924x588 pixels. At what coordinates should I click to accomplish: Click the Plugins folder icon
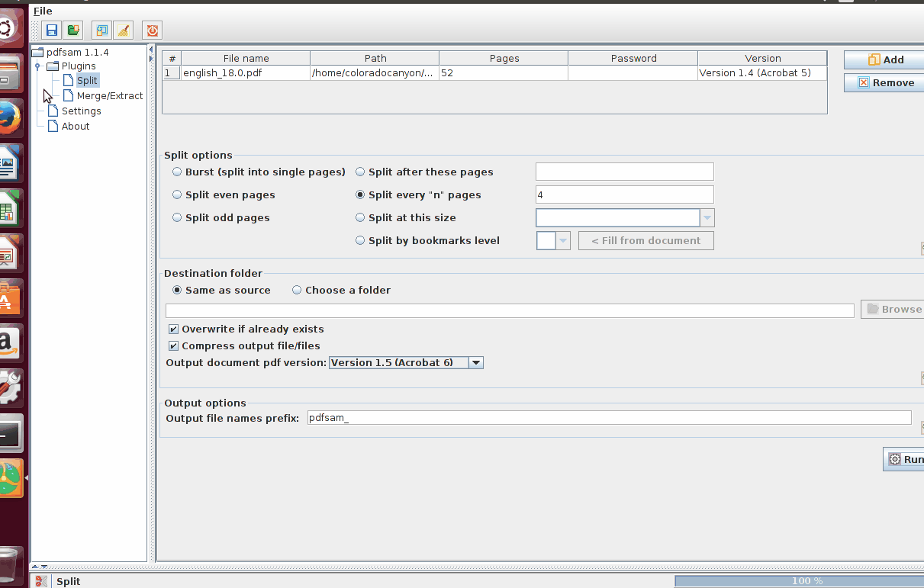click(53, 66)
